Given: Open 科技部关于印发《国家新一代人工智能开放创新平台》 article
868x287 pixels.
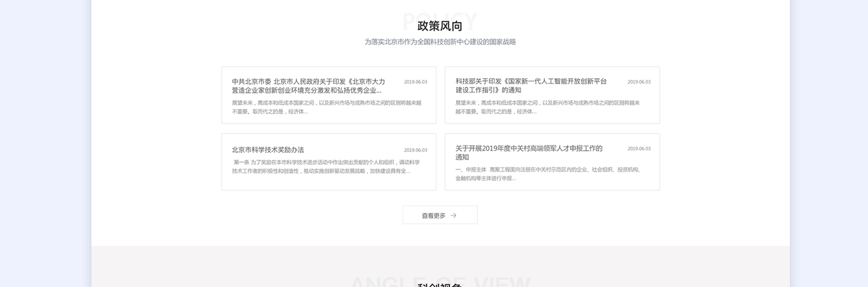Looking at the screenshot, I should pyautogui.click(x=531, y=81).
